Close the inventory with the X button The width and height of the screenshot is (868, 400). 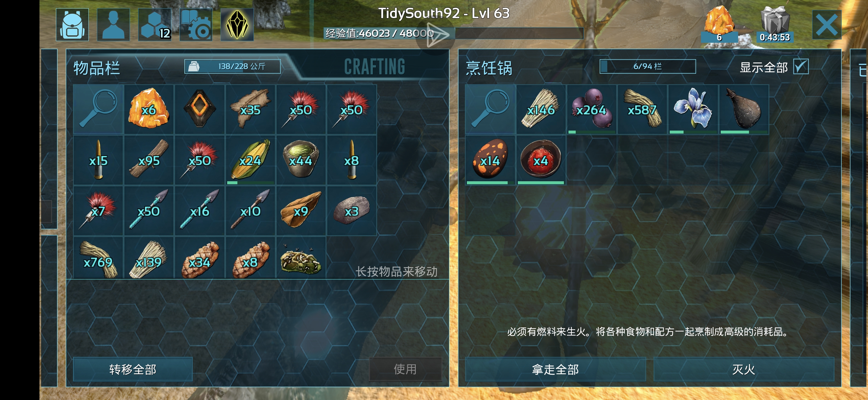click(827, 25)
